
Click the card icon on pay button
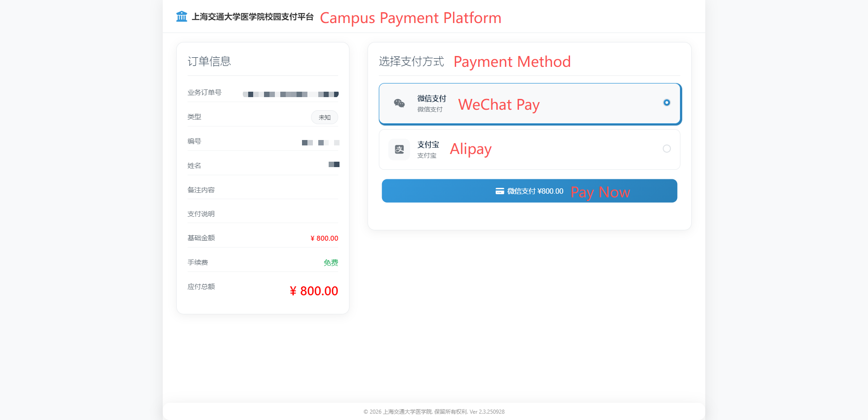point(500,191)
